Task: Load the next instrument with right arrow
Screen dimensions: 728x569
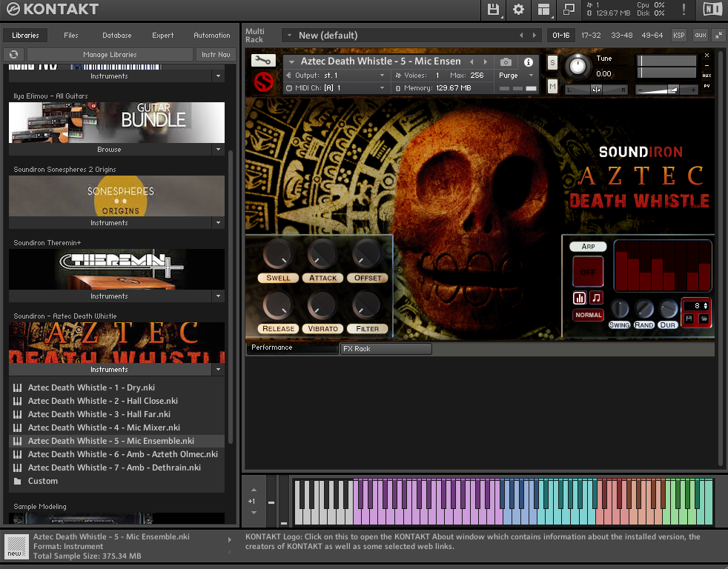Action: 486,61
